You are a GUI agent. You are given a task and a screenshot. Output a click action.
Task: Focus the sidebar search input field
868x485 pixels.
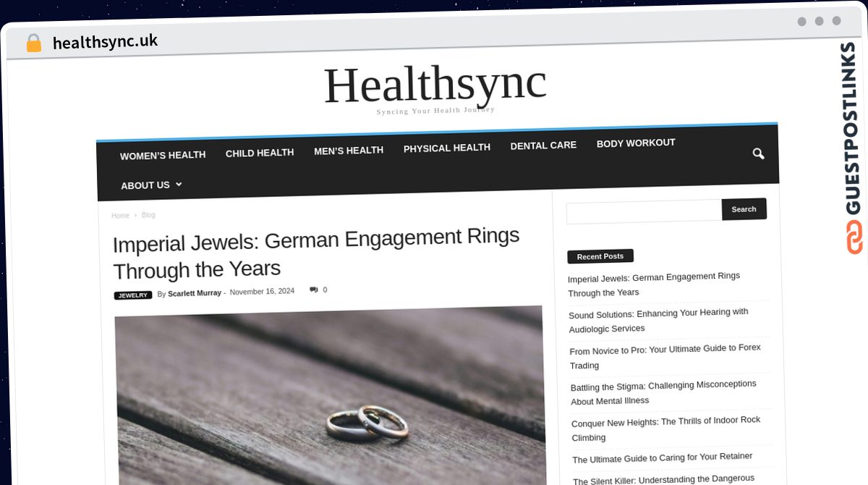click(x=644, y=211)
